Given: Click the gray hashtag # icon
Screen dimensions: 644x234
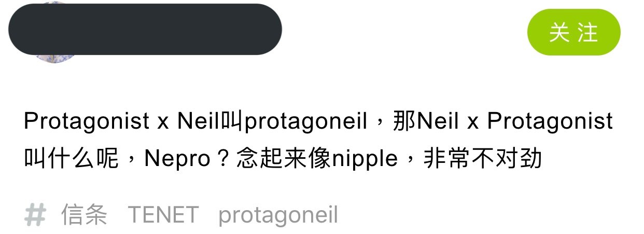Looking at the screenshot, I should point(36,215).
